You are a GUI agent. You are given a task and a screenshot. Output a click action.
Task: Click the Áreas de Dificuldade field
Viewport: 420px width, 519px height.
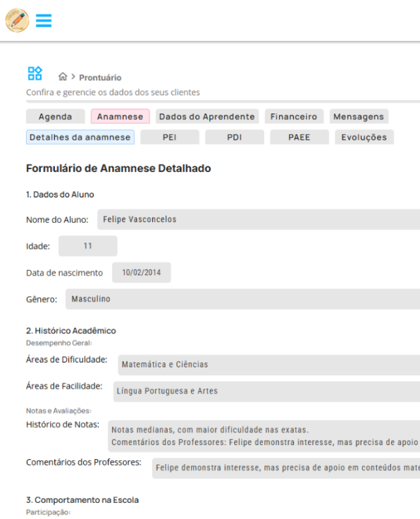click(269, 365)
